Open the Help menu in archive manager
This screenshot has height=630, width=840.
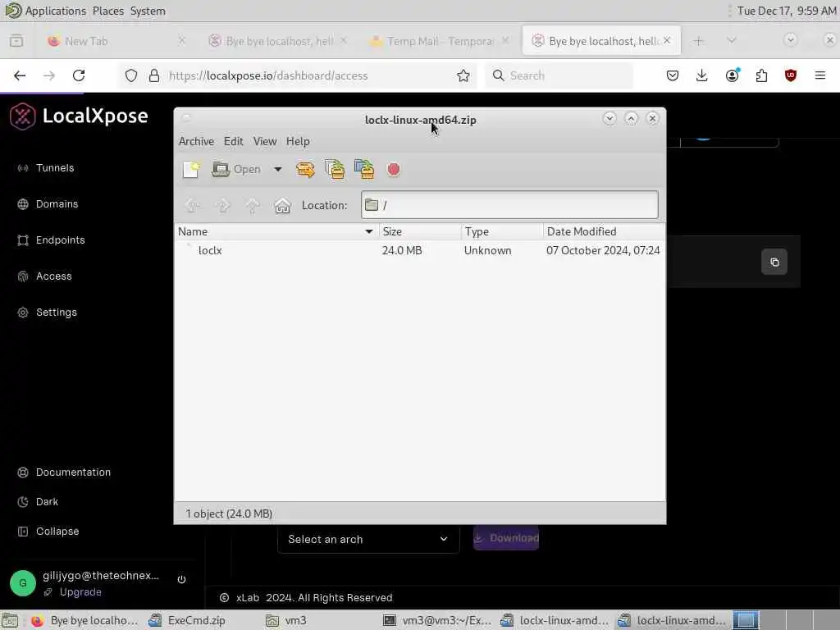298,141
